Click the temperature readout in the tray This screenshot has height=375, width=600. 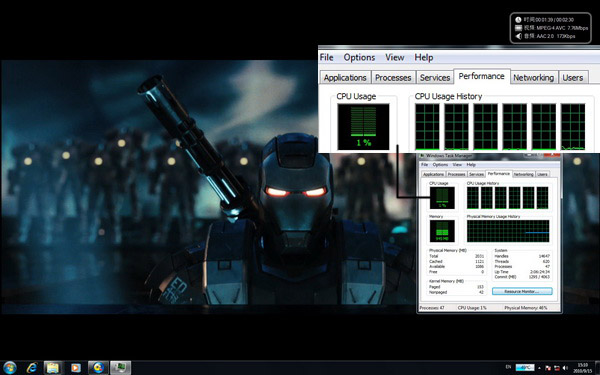525,367
